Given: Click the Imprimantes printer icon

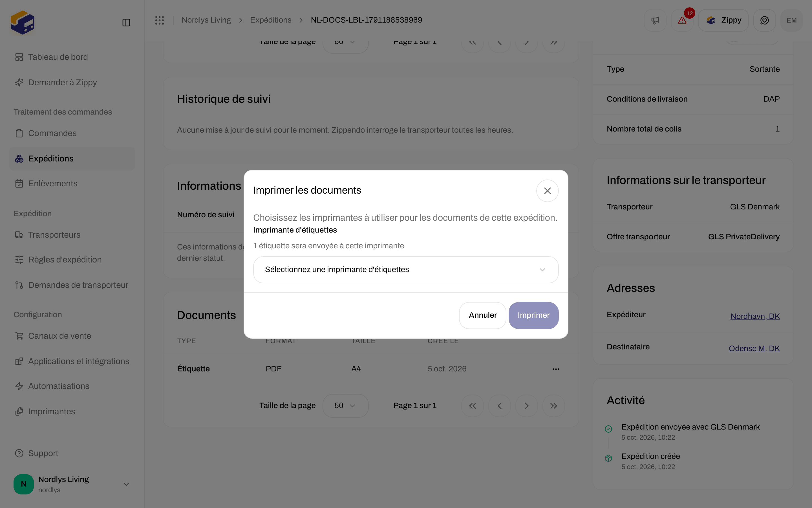Looking at the screenshot, I should pos(19,411).
